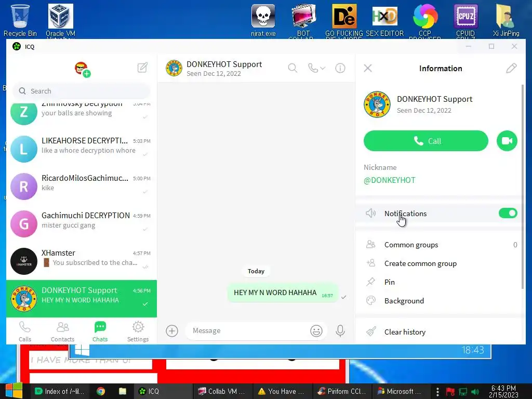Open the emoji picker smiley icon
The image size is (532, 399).
(x=316, y=330)
